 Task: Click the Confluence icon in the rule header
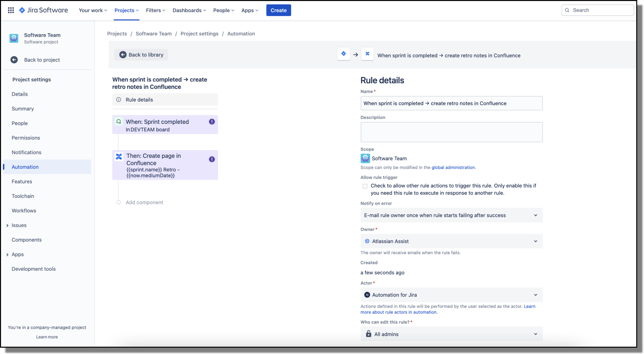pos(367,54)
